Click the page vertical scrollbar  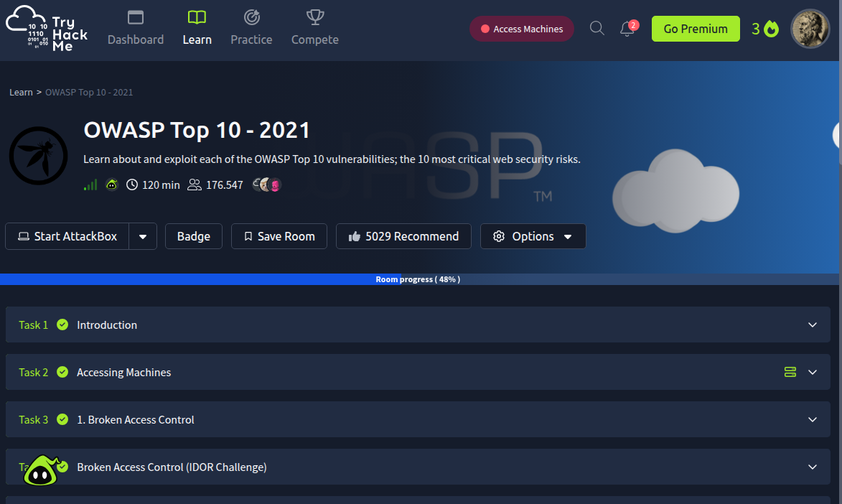coord(840,252)
